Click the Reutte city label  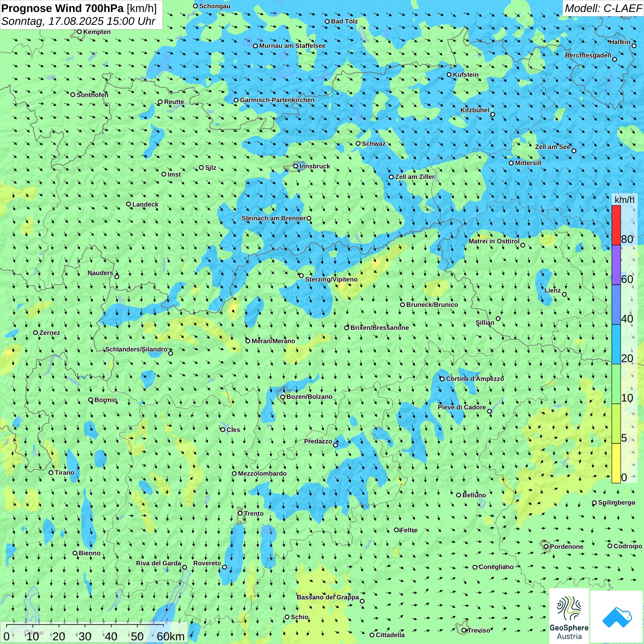174,102
